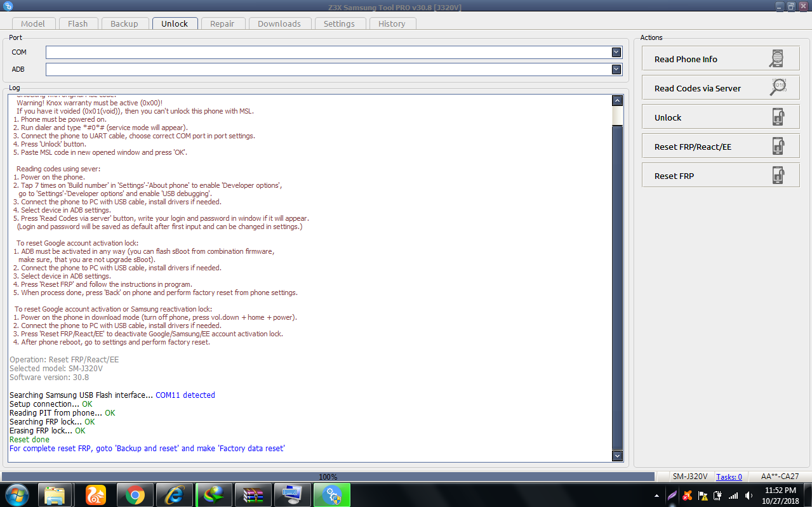This screenshot has width=812, height=507.
Task: Click the 'For complete reset FRP' log line
Action: pyautogui.click(x=147, y=449)
